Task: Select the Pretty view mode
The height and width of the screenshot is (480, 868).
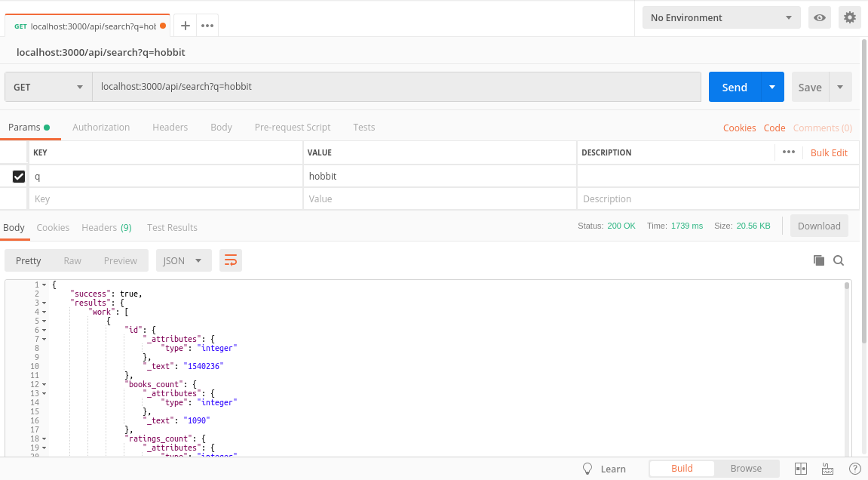Action: tap(28, 260)
